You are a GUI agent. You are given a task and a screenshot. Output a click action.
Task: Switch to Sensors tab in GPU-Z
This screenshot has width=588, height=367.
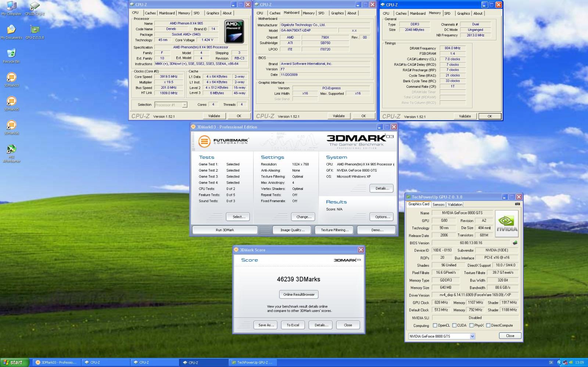tap(438, 205)
